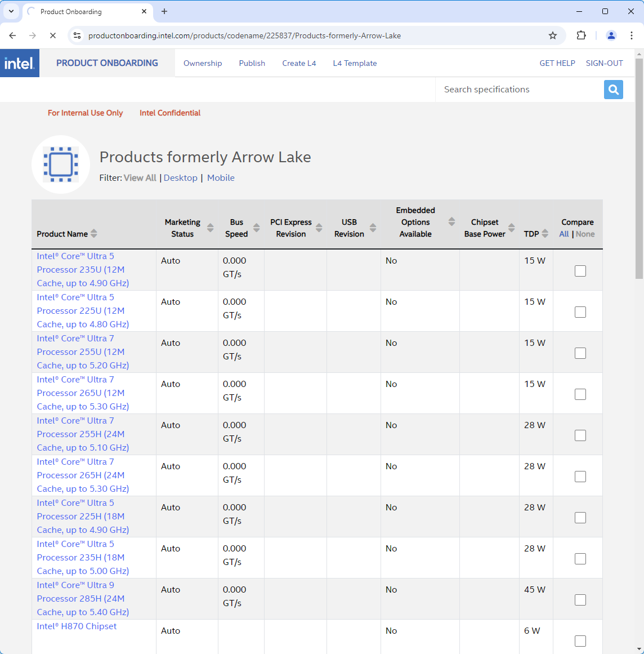This screenshot has height=654, width=644.
Task: Open the browser extensions puzzle icon
Action: click(581, 35)
